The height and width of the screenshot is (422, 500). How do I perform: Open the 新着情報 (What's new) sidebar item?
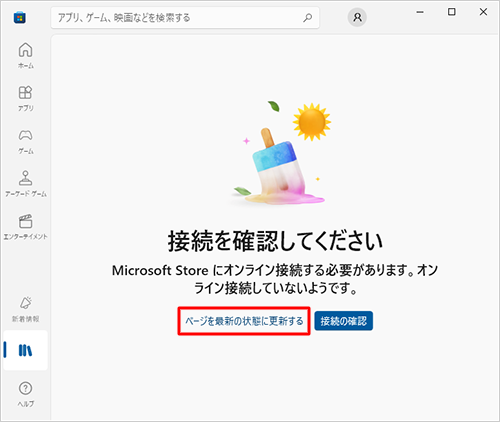(x=26, y=309)
